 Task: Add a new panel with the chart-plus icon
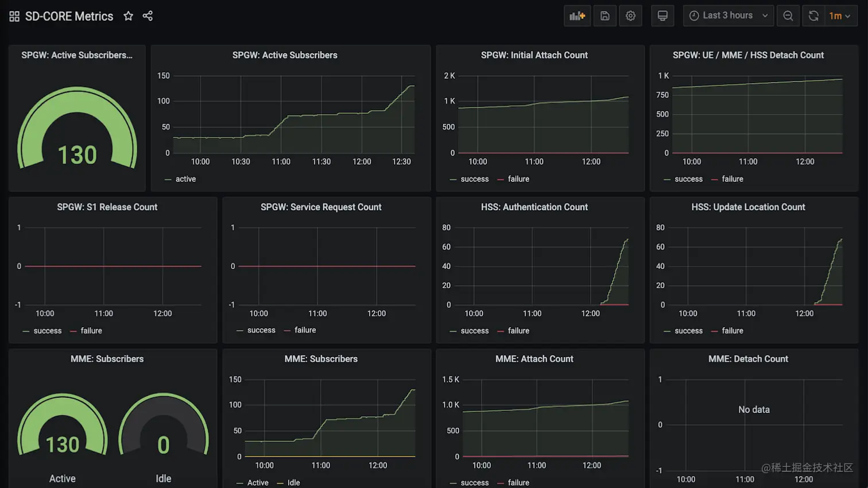tap(577, 16)
